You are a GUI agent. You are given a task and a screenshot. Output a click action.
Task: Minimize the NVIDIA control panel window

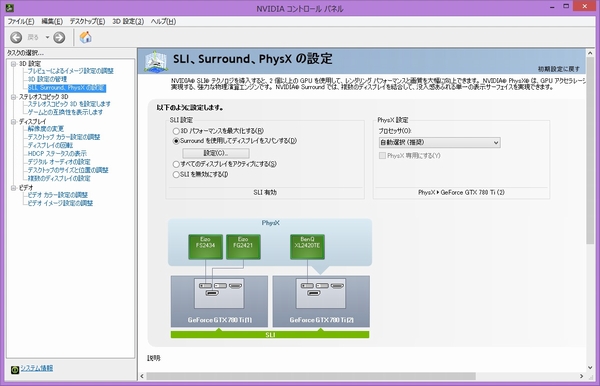coord(552,7)
